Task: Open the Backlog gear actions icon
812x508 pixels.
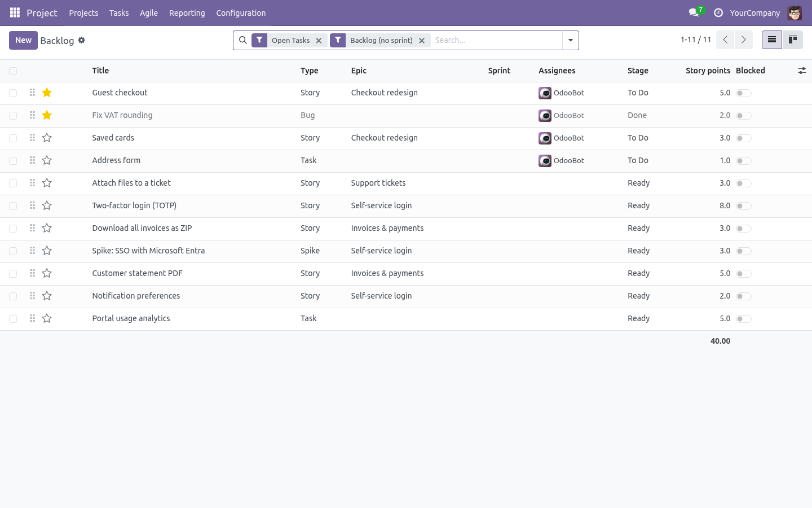Action: [x=82, y=40]
